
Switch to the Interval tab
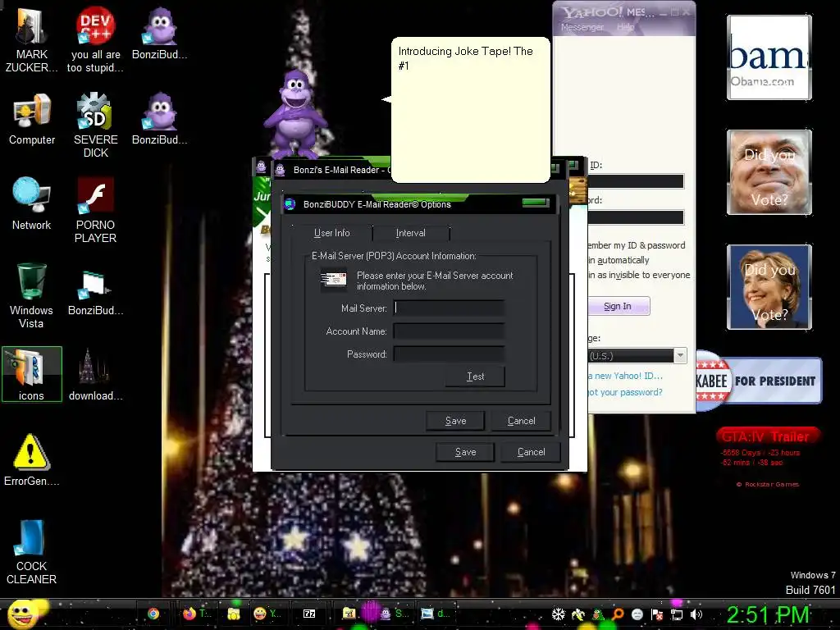click(x=410, y=233)
